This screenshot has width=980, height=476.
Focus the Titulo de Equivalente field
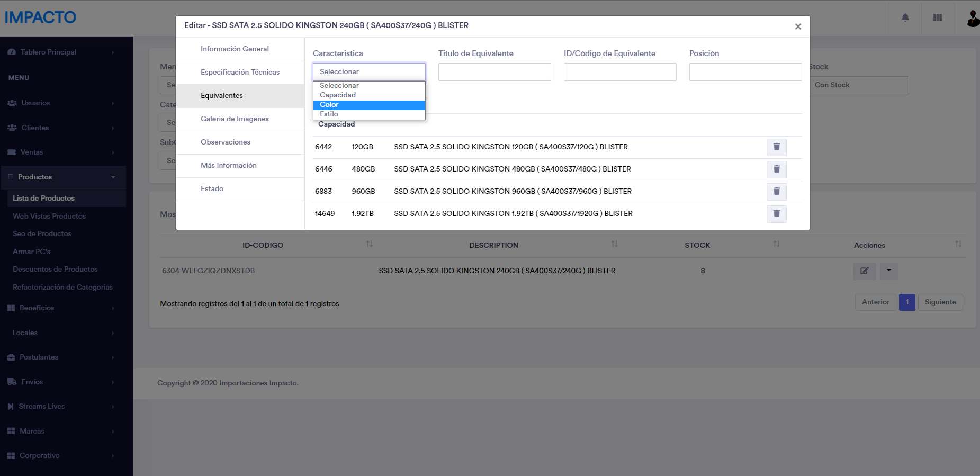pyautogui.click(x=495, y=72)
